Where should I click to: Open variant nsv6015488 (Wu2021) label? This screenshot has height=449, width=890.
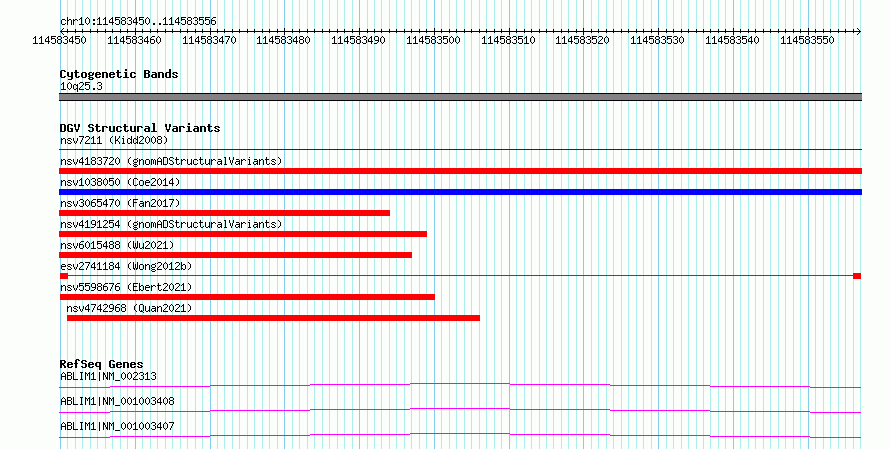tap(117, 245)
